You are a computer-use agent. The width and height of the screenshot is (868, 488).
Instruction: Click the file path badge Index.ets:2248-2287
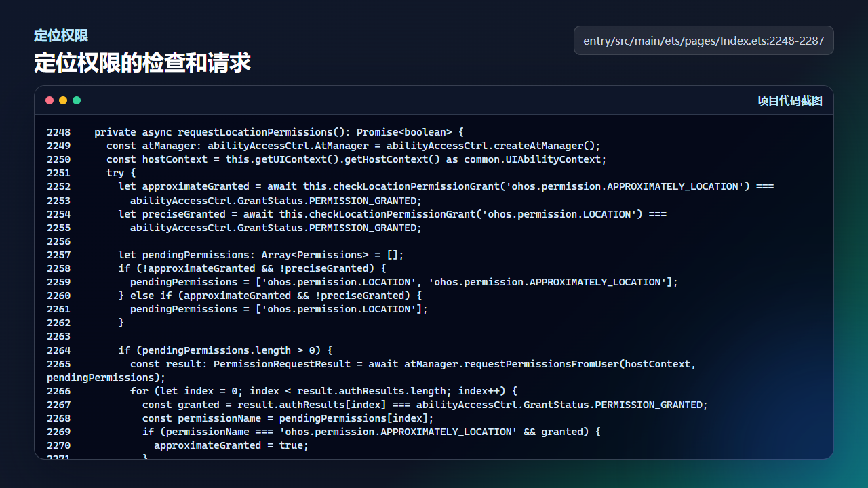pyautogui.click(x=704, y=41)
